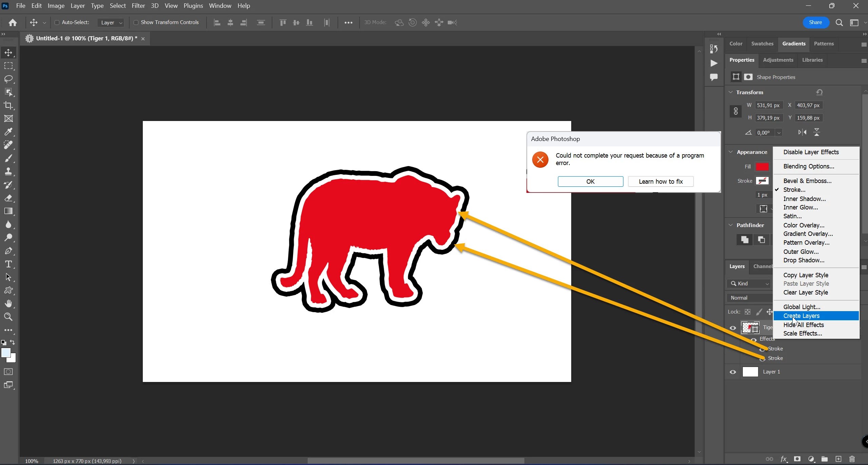Click the red Fill color swatch
The height and width of the screenshot is (465, 868).
(x=762, y=166)
